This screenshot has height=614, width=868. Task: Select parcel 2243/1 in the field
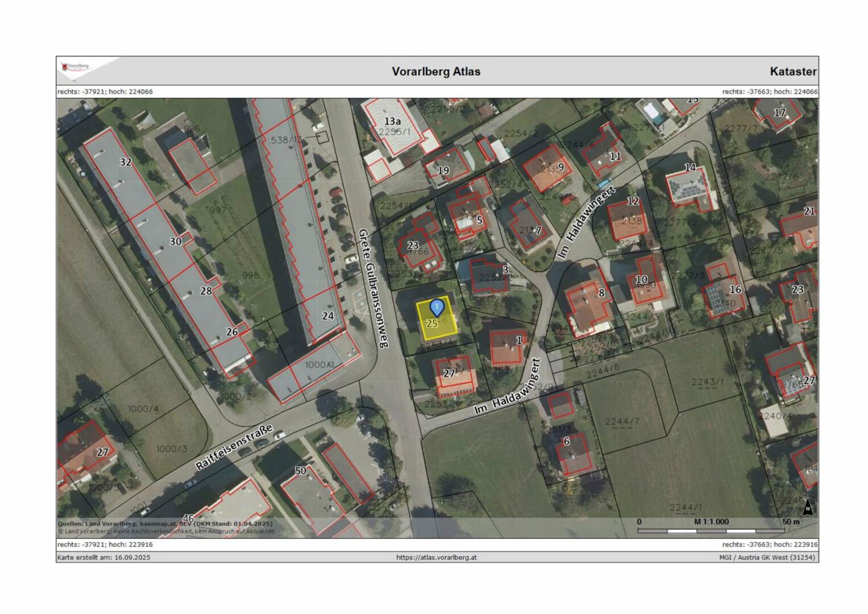coord(708,381)
